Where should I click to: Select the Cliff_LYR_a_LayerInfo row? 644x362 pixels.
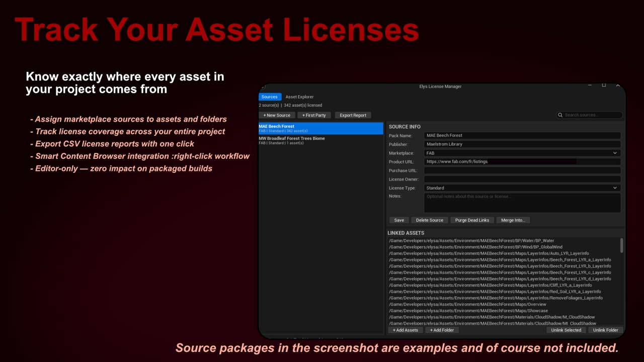(x=503, y=286)
